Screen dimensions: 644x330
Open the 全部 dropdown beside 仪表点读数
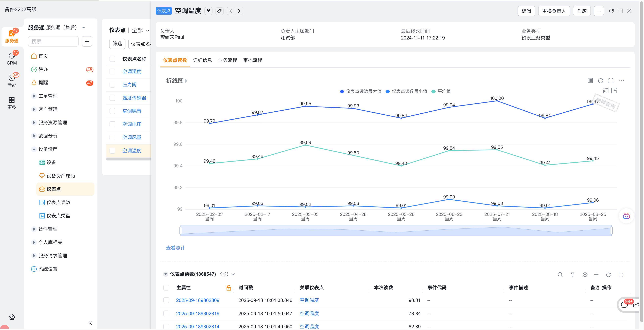(x=227, y=274)
